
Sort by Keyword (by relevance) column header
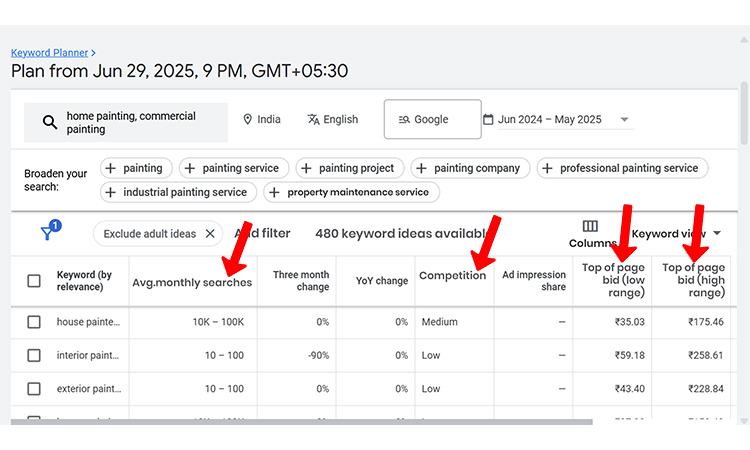click(84, 281)
